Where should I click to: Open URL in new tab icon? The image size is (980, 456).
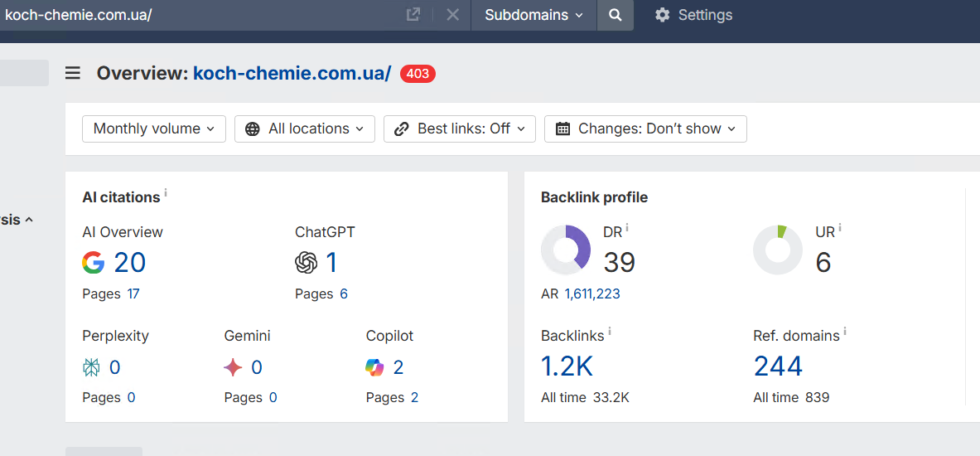click(413, 15)
